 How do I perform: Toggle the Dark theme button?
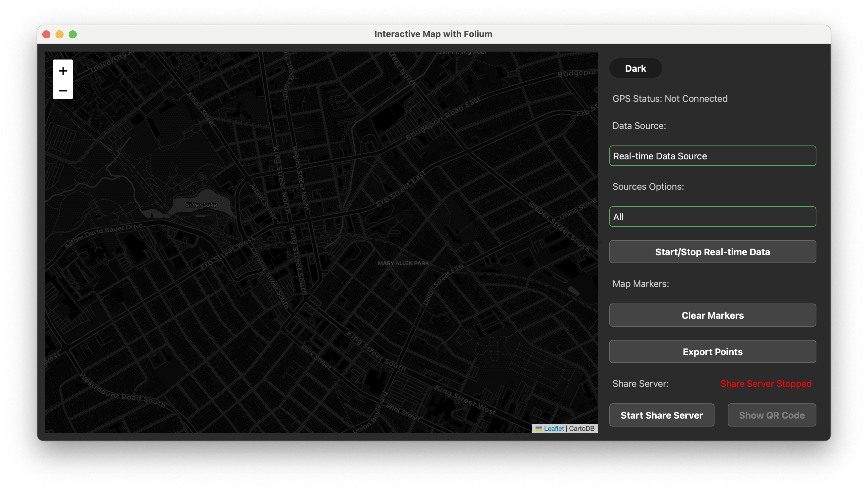click(635, 68)
